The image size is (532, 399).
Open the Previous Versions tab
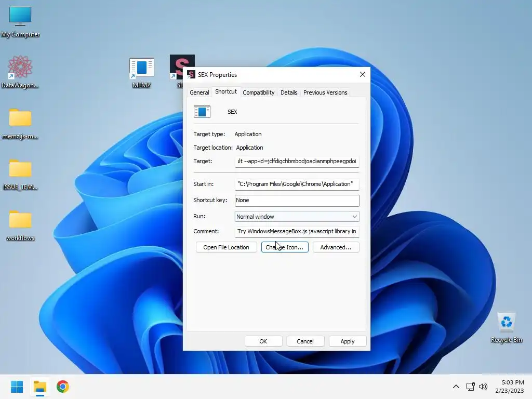point(325,92)
